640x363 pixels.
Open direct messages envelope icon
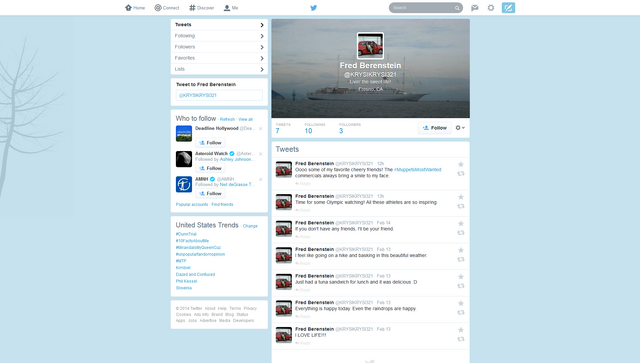point(475,8)
